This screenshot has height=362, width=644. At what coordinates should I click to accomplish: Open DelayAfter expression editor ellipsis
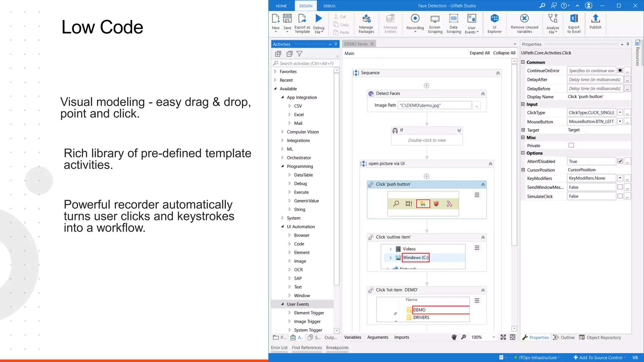(627, 80)
